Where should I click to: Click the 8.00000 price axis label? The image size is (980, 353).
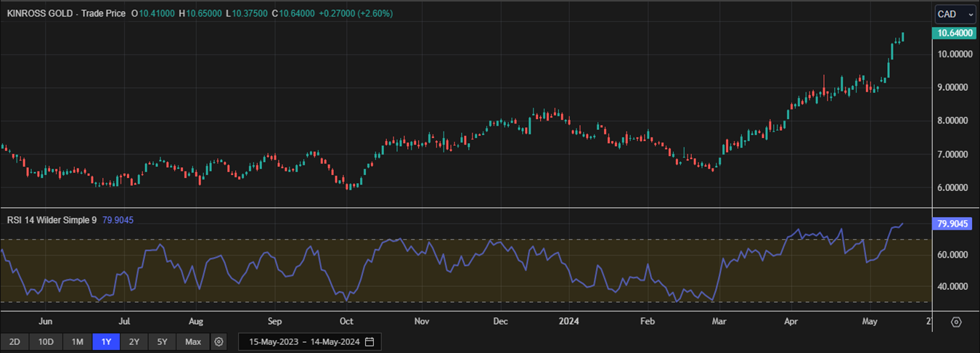(x=954, y=121)
